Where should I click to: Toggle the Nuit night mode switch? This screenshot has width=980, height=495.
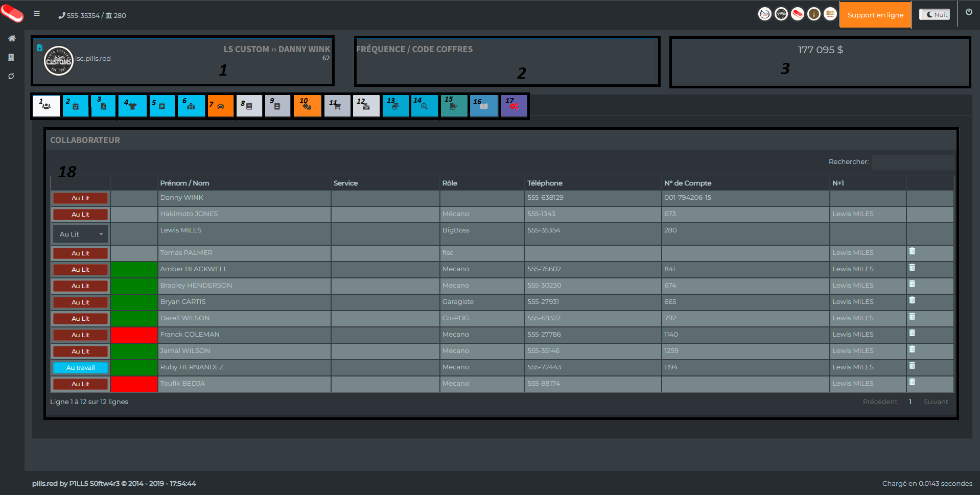point(935,15)
